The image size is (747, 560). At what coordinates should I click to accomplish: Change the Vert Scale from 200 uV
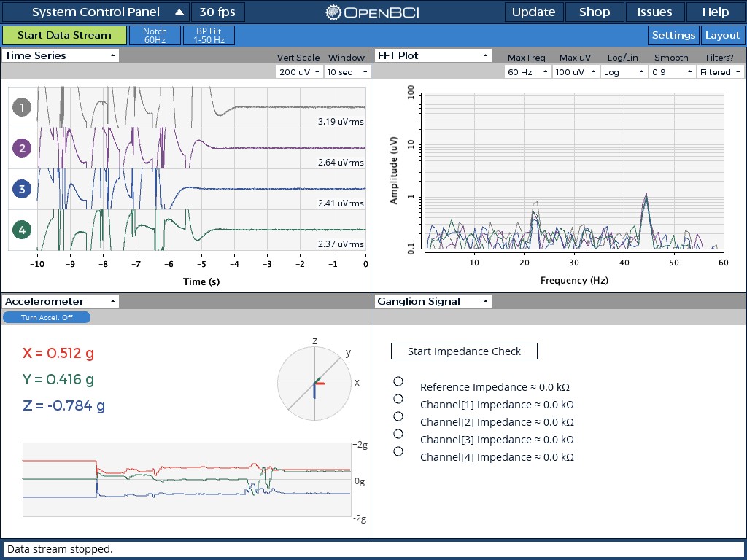(301, 71)
